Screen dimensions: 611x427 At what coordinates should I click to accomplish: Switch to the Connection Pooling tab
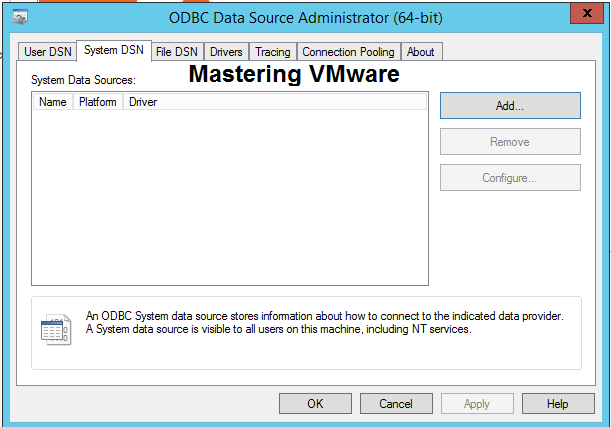pyautogui.click(x=348, y=52)
